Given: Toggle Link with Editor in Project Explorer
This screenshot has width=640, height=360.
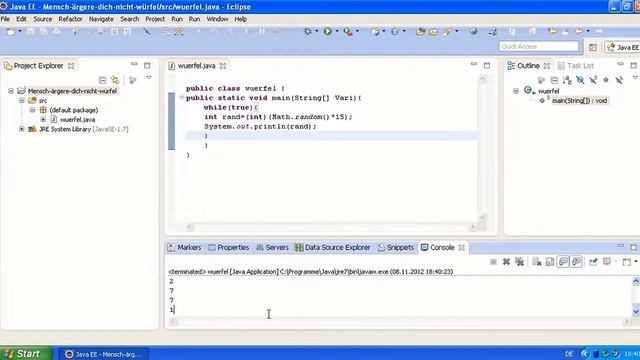Looking at the screenshot, I should [x=115, y=80].
